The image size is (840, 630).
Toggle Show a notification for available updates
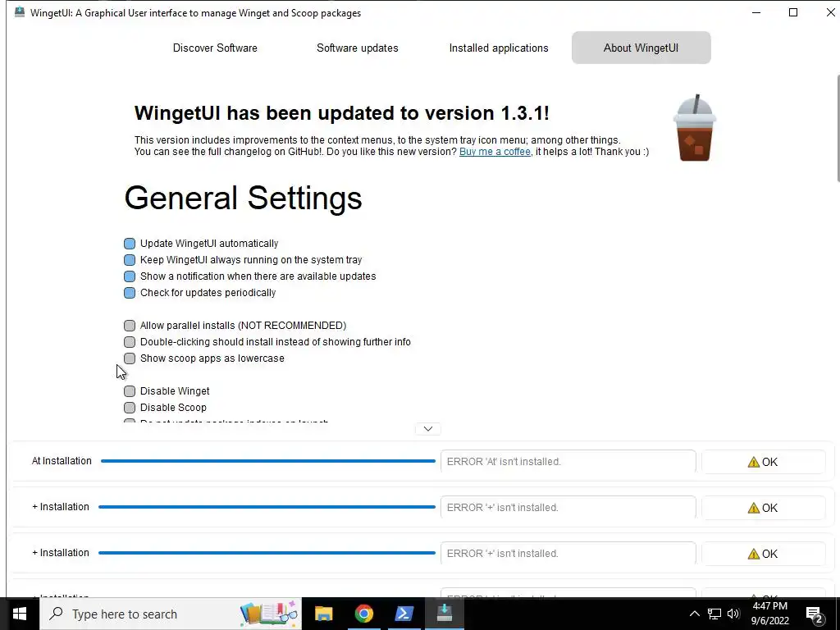point(130,276)
